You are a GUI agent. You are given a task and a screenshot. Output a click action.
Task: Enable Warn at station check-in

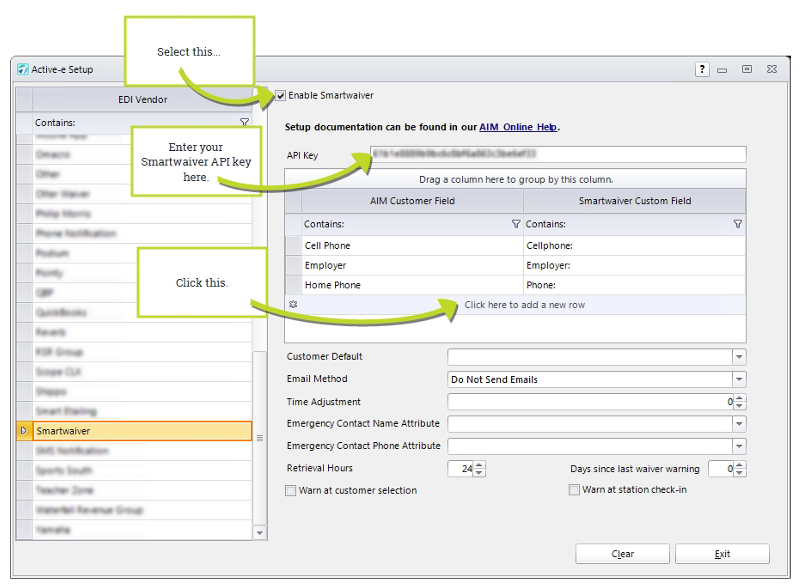574,490
